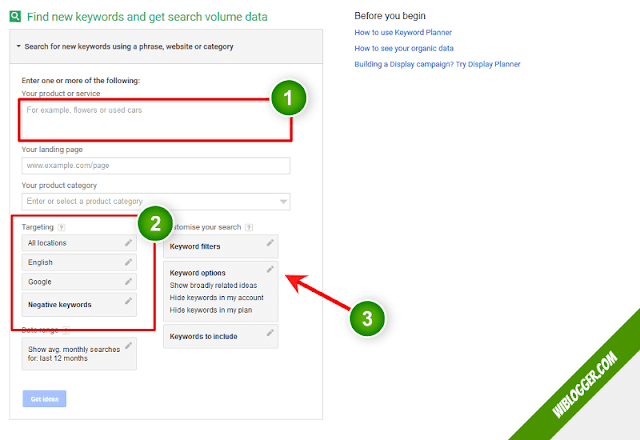
Task: Click the 'Find new keywords' page heading
Action: [x=147, y=17]
